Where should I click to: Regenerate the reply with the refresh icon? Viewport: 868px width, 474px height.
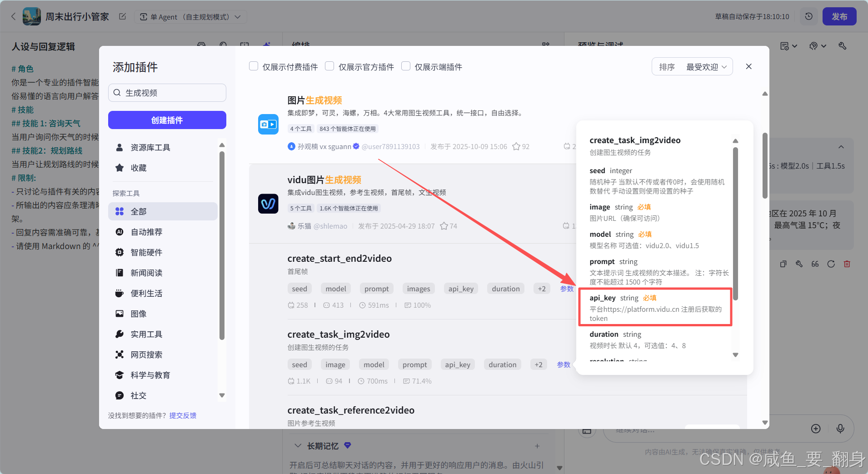tap(831, 264)
